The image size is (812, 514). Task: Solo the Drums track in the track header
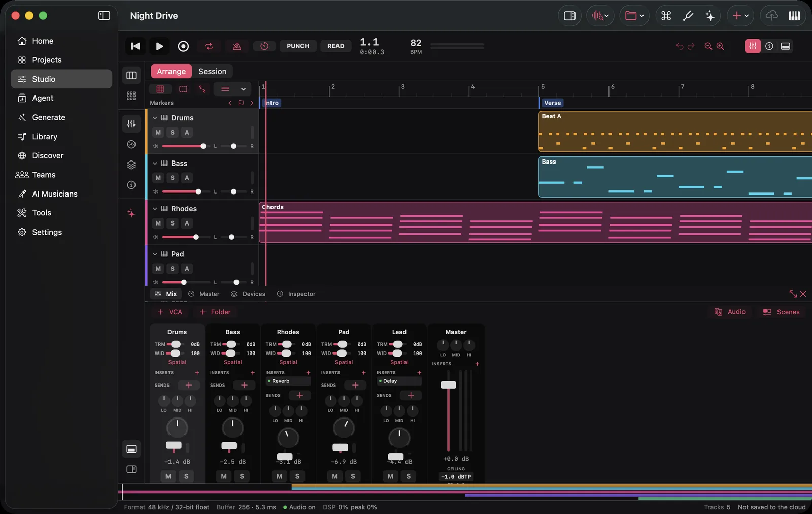(x=173, y=133)
